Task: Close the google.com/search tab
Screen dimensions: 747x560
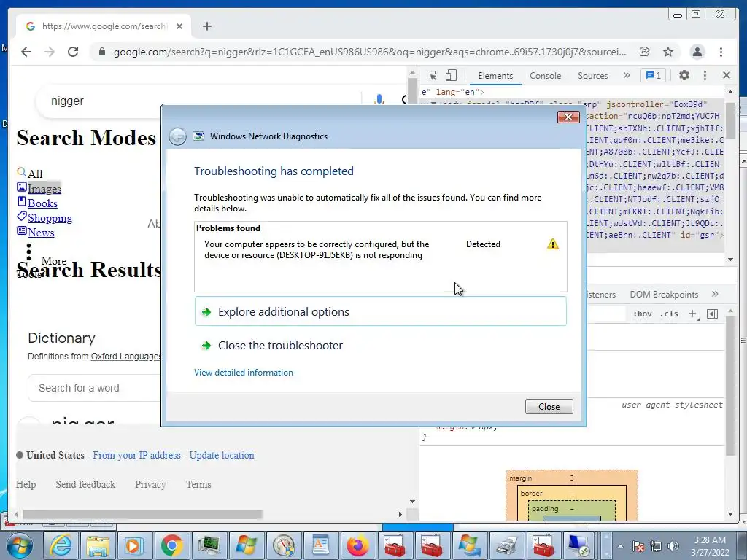Action: (179, 26)
